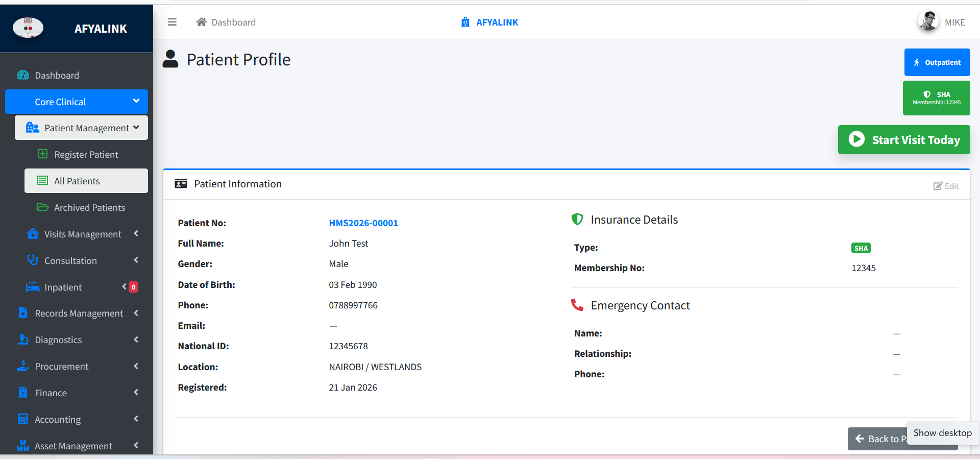
Task: Click the play icon on Start Visit Today
Action: (x=856, y=139)
